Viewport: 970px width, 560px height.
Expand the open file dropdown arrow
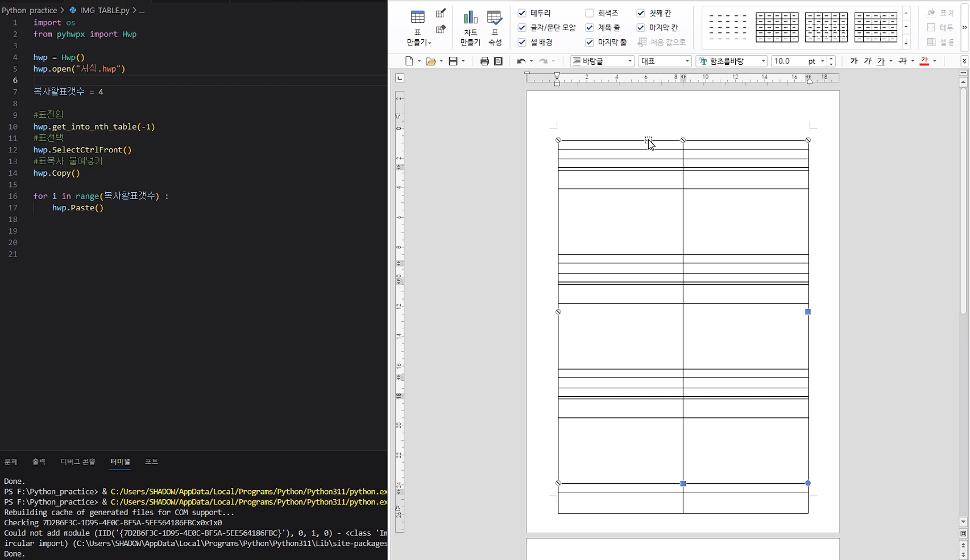[x=441, y=61]
